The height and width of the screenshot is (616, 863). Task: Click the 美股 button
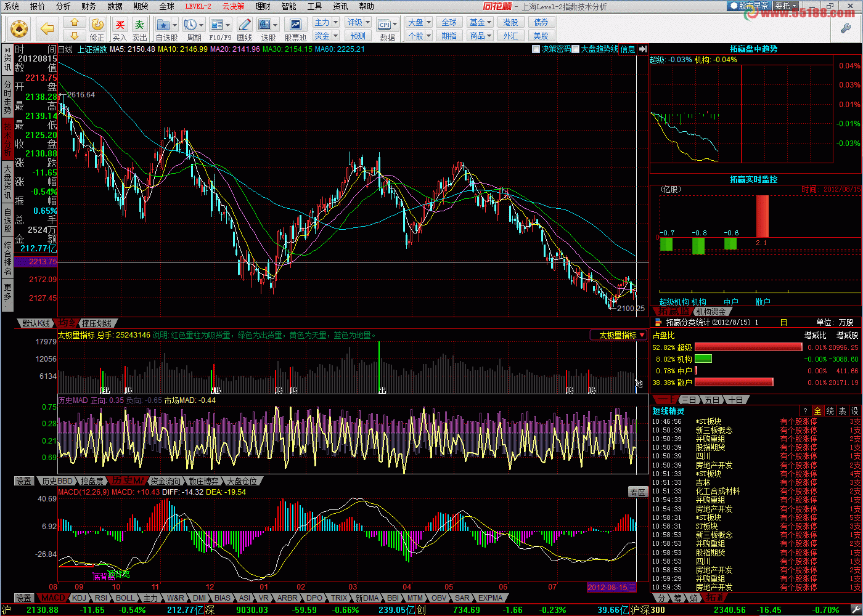[x=541, y=36]
